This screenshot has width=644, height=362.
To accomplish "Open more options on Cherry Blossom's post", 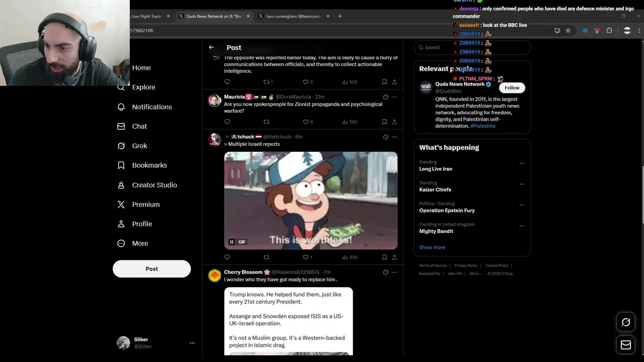I will [x=394, y=272].
